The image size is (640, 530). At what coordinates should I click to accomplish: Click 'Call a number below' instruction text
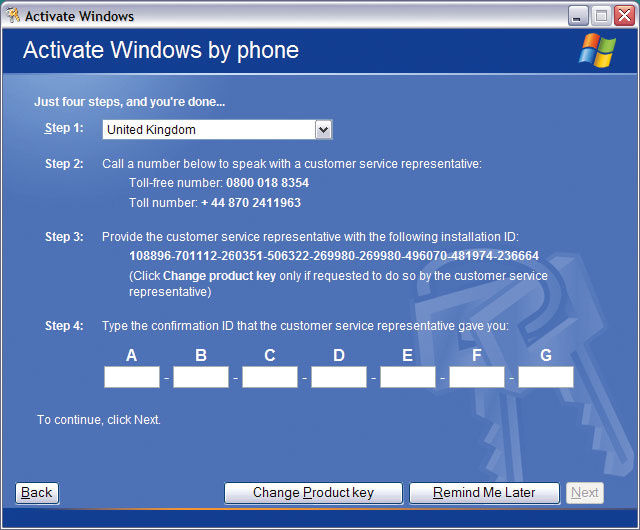pyautogui.click(x=292, y=164)
